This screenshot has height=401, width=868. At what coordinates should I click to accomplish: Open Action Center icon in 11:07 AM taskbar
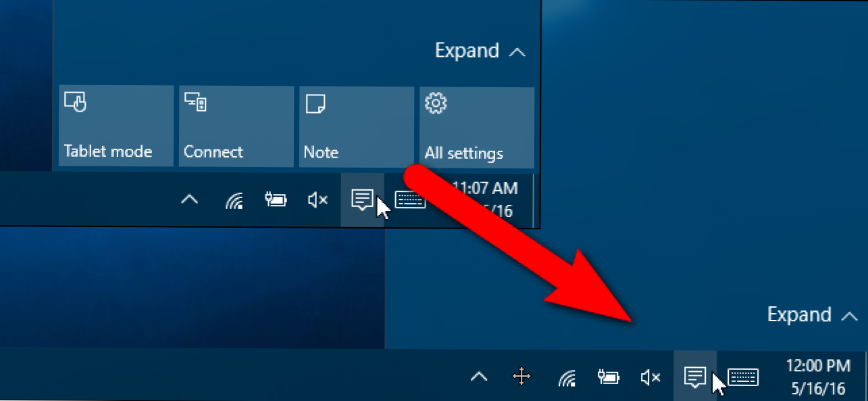coord(362,199)
